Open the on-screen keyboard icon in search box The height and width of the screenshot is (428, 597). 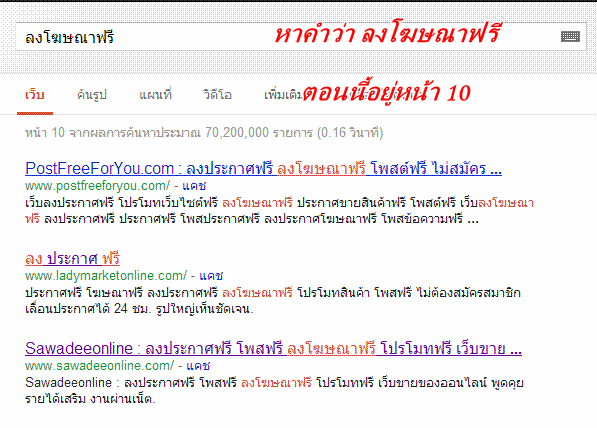(570, 37)
